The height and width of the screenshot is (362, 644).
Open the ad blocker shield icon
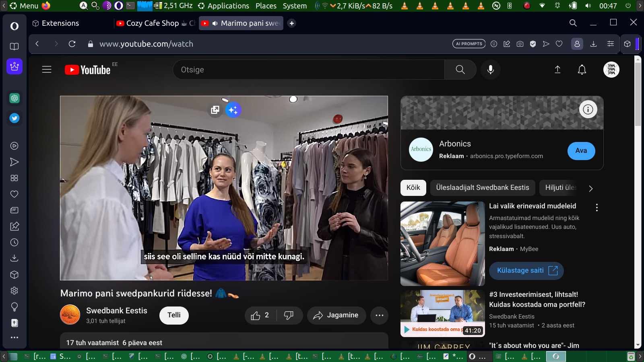(533, 44)
